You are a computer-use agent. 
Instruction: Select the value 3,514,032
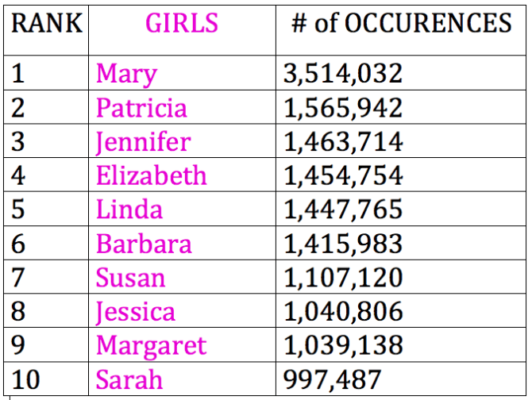click(x=343, y=74)
